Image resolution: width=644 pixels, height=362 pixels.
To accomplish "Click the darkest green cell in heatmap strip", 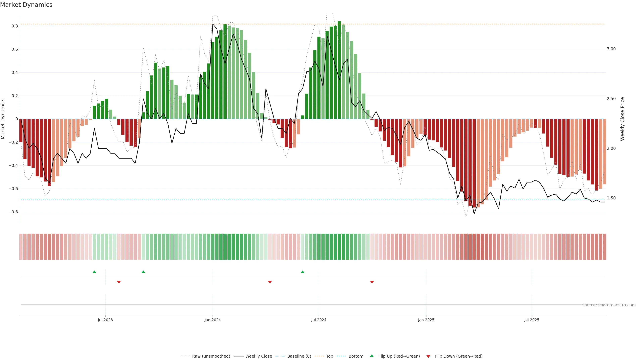I will (x=339, y=247).
